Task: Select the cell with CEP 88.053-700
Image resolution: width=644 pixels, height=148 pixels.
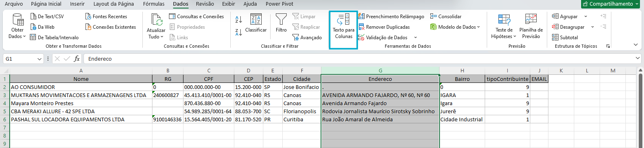Action: coord(248,111)
